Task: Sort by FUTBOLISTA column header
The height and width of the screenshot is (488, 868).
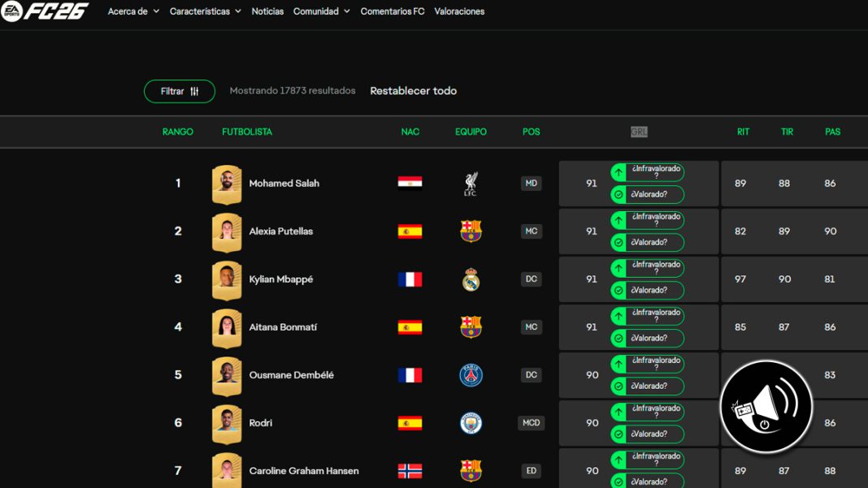Action: tap(247, 132)
